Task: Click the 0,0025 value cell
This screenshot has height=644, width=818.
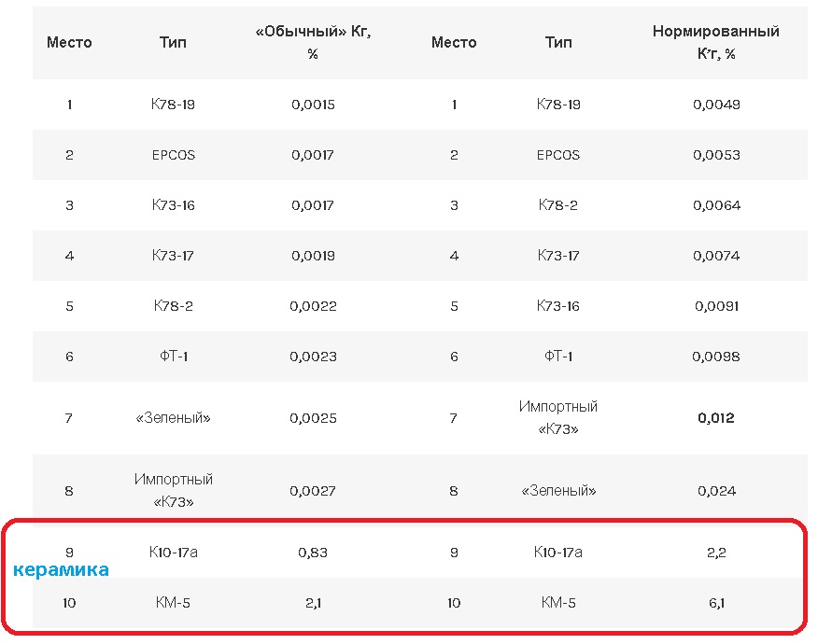Action: pyautogui.click(x=313, y=418)
